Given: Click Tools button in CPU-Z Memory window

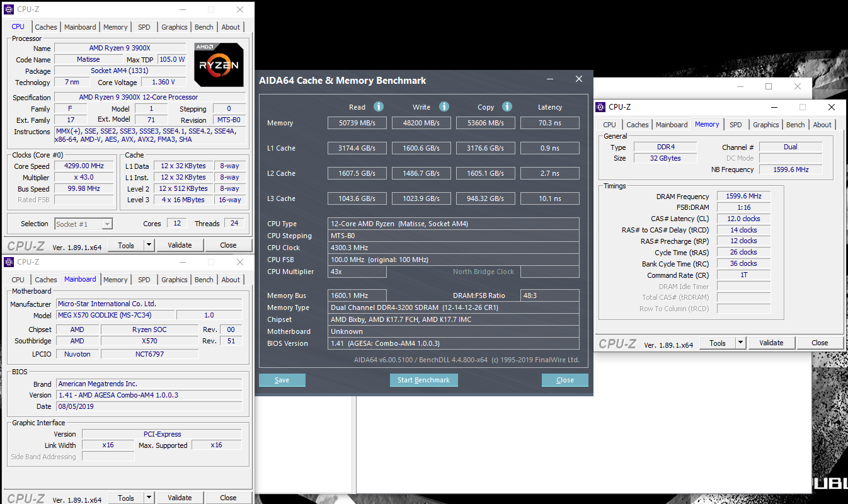Looking at the screenshot, I should click(718, 343).
